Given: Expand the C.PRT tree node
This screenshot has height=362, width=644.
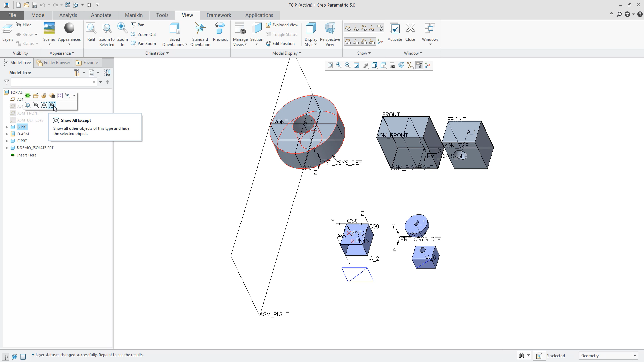Looking at the screenshot, I should (x=7, y=141).
